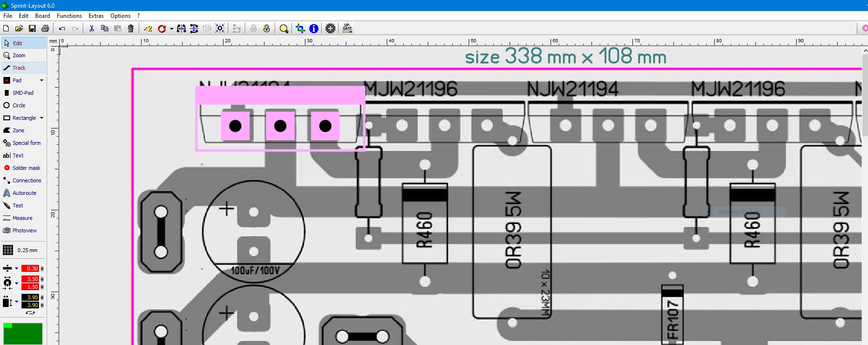868x345 pixels.
Task: Open the Functions menu
Action: point(69,15)
